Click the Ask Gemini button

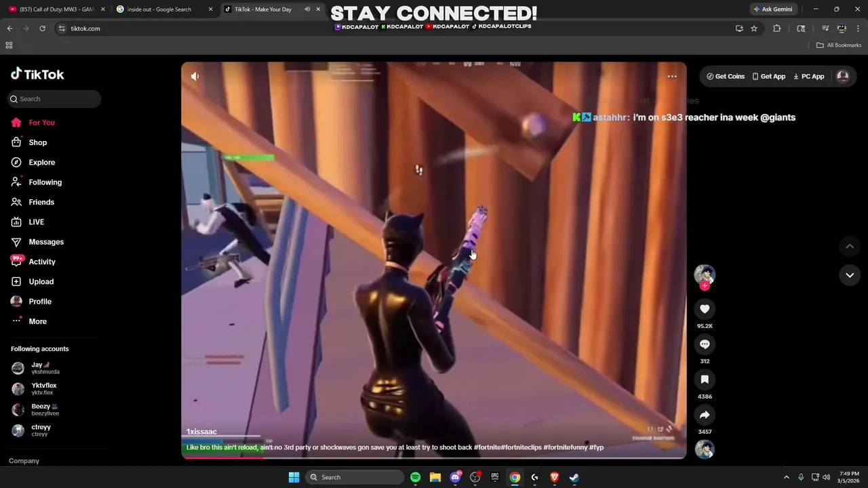(773, 9)
